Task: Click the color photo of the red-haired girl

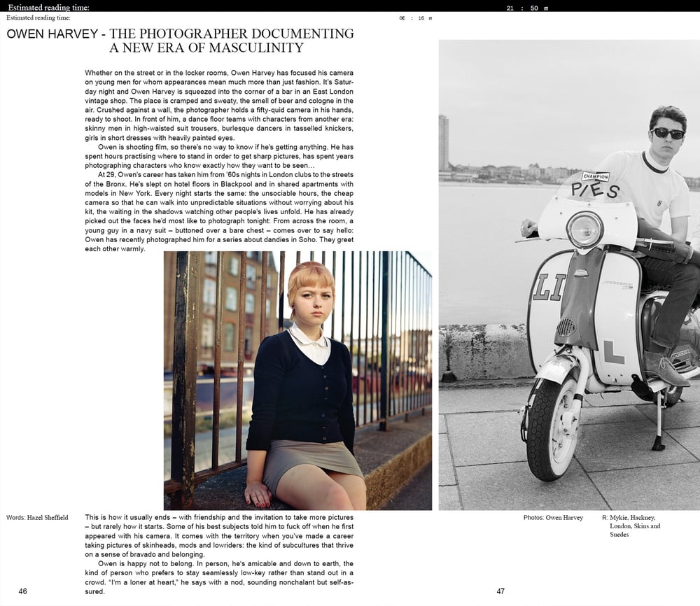Action: coord(297,381)
